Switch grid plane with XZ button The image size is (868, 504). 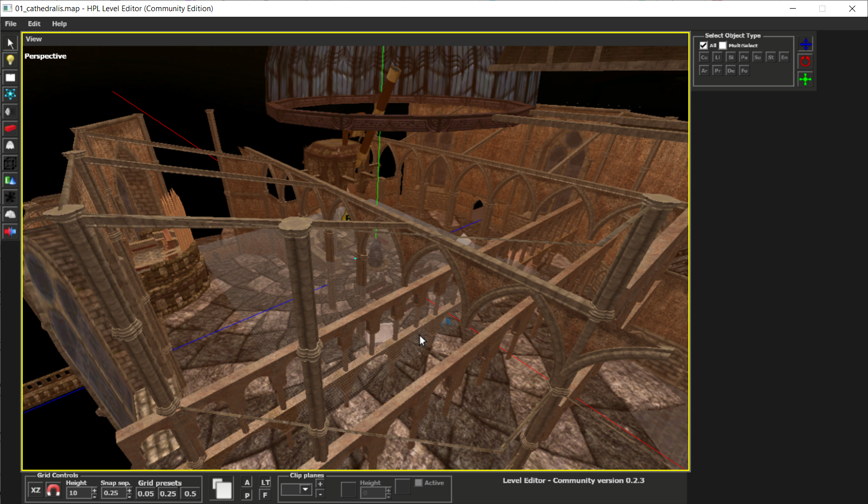point(36,490)
